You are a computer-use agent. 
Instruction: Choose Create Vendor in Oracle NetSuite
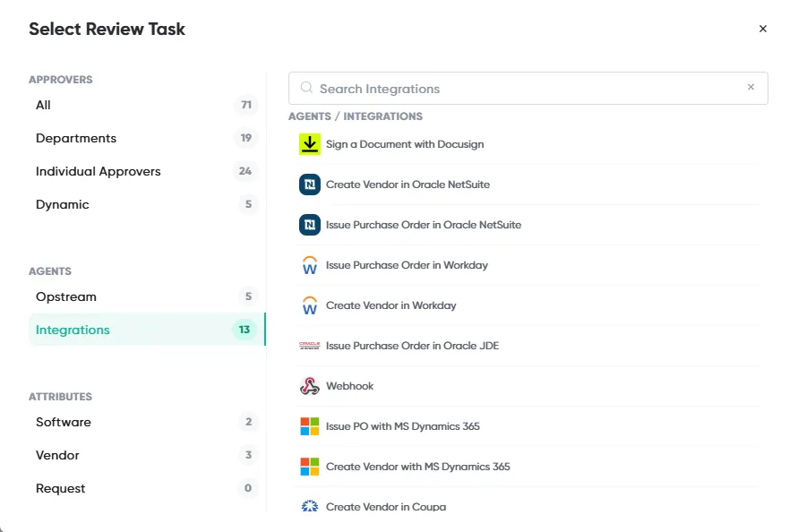(528, 184)
